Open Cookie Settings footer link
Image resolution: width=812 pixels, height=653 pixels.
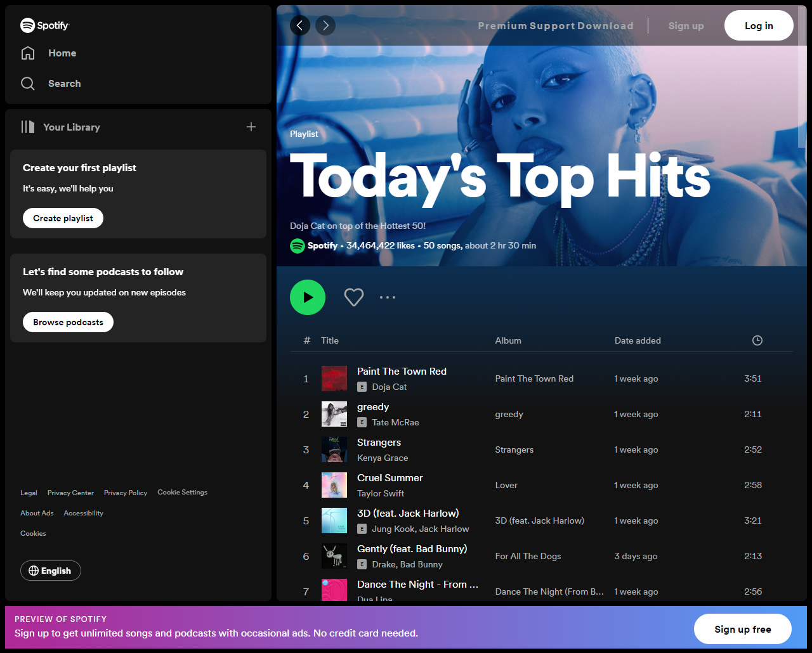pyautogui.click(x=183, y=492)
